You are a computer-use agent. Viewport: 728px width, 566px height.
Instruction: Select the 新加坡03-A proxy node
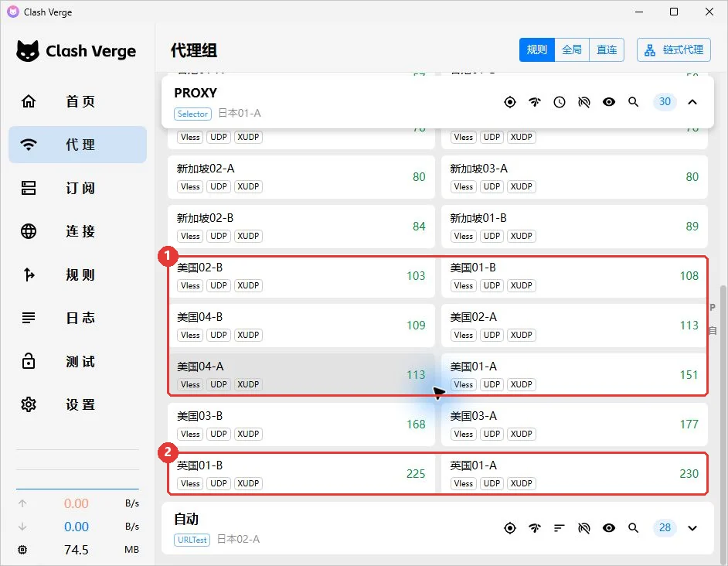click(574, 177)
